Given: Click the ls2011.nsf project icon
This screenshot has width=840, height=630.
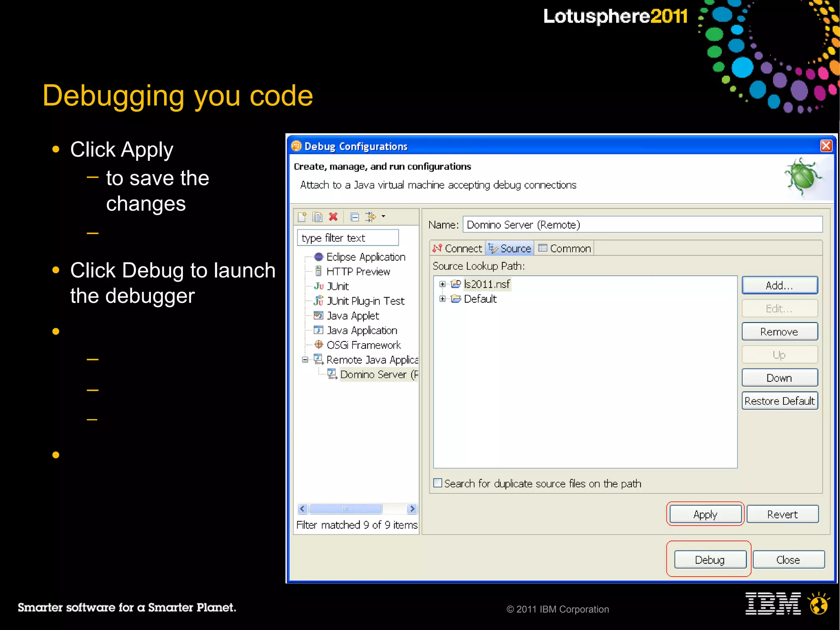Looking at the screenshot, I should click(x=456, y=284).
